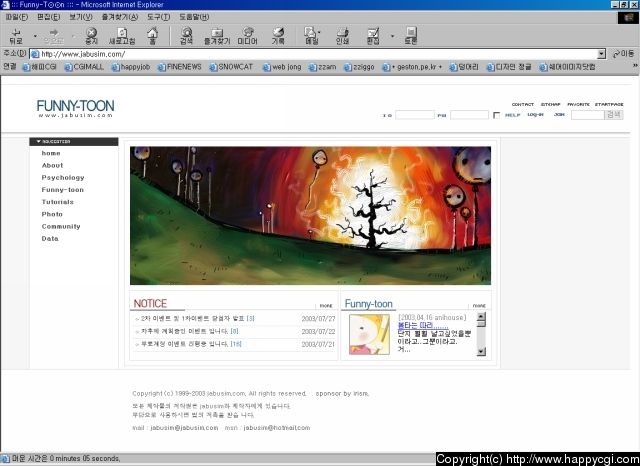Click the Discuss (토론) toolbar icon
The width and height of the screenshot is (640, 466).
411,36
